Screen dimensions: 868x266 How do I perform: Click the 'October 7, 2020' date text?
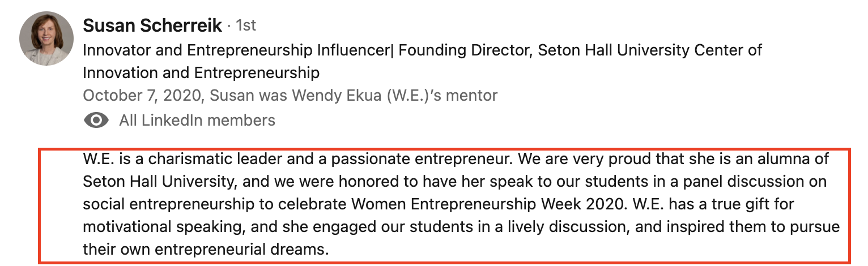(x=141, y=96)
